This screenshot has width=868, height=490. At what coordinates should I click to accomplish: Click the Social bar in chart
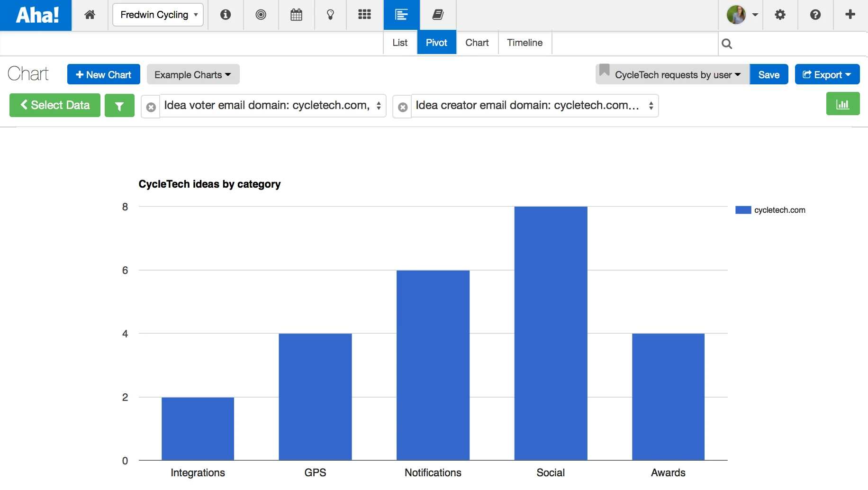[551, 333]
